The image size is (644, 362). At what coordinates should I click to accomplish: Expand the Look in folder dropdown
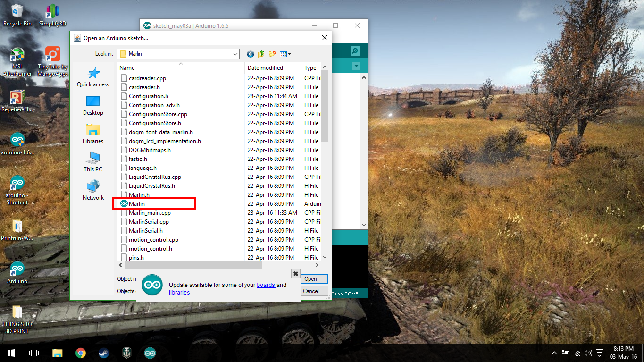(x=235, y=54)
